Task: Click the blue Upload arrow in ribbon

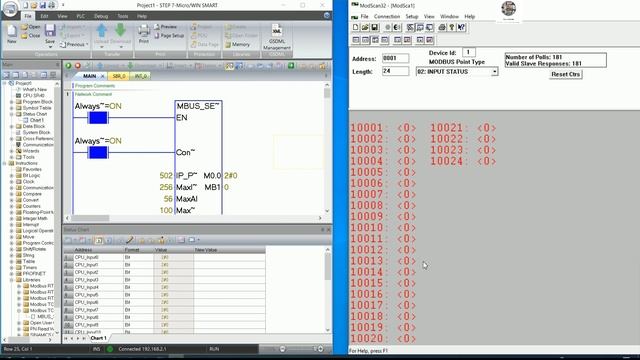Action: coord(102,31)
